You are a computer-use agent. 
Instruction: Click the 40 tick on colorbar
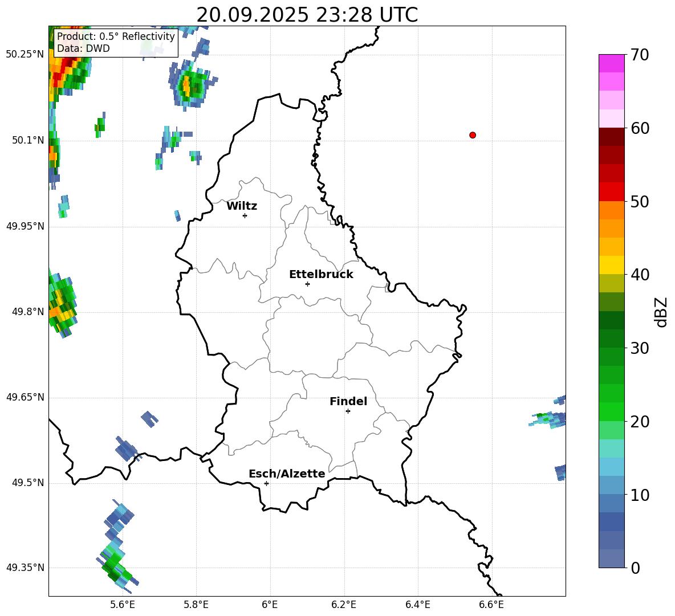pyautogui.click(x=639, y=275)
